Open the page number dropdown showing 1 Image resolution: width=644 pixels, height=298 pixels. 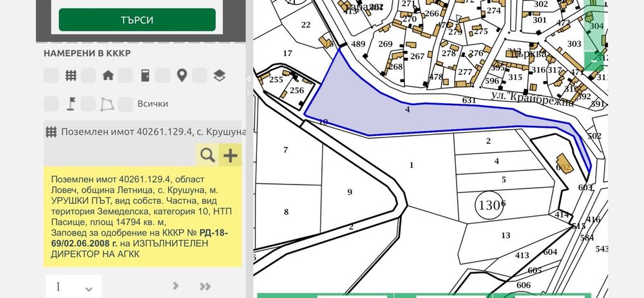coord(74,287)
